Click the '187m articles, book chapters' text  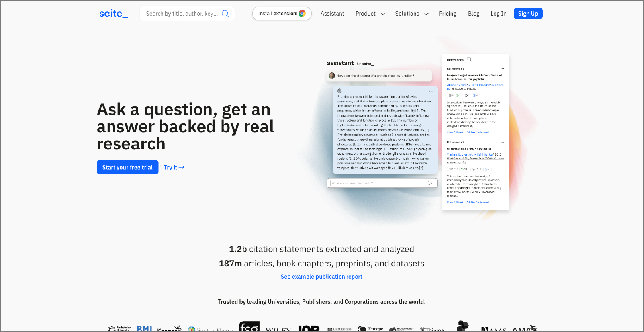pyautogui.click(x=321, y=264)
